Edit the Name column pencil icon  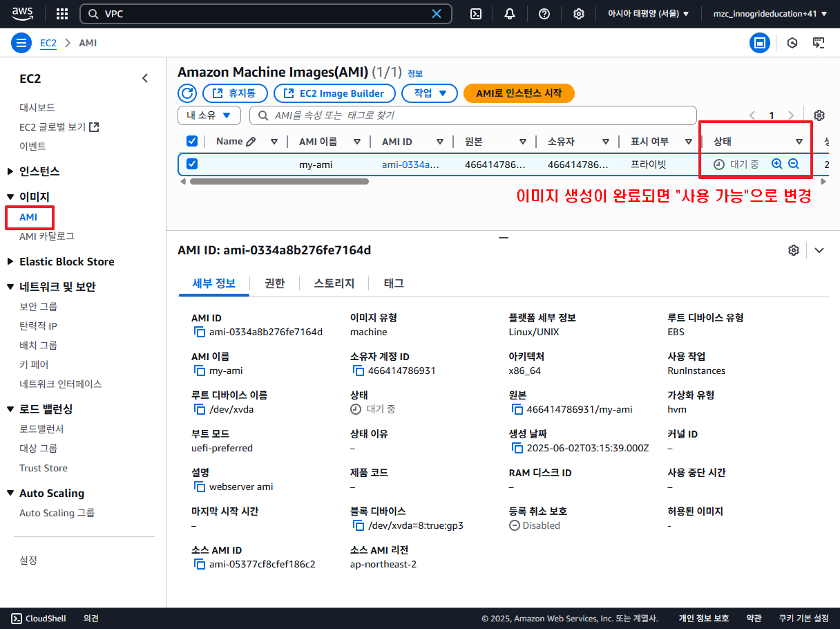coord(251,142)
